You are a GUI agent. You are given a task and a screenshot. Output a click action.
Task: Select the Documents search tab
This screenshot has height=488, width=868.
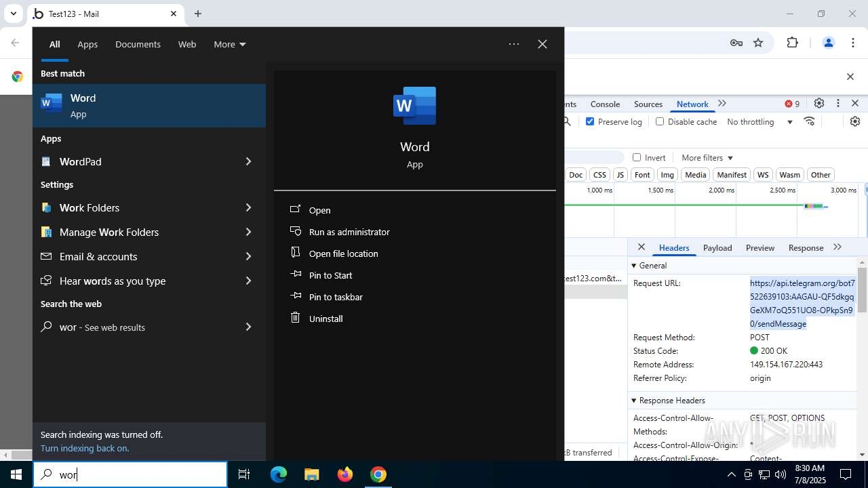(138, 44)
